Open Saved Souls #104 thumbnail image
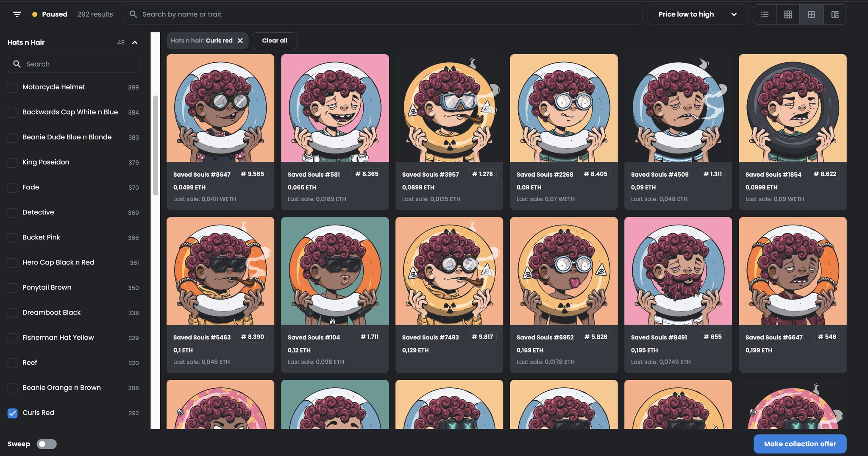 click(x=335, y=271)
